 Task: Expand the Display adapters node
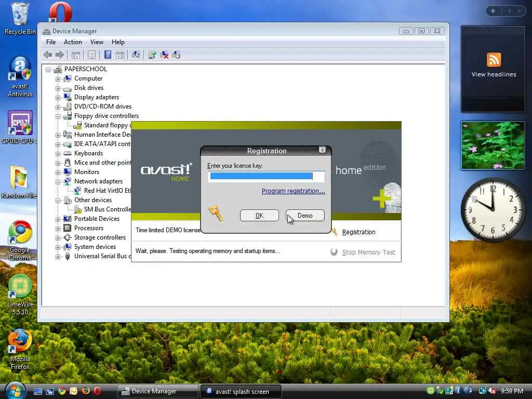coord(58,98)
